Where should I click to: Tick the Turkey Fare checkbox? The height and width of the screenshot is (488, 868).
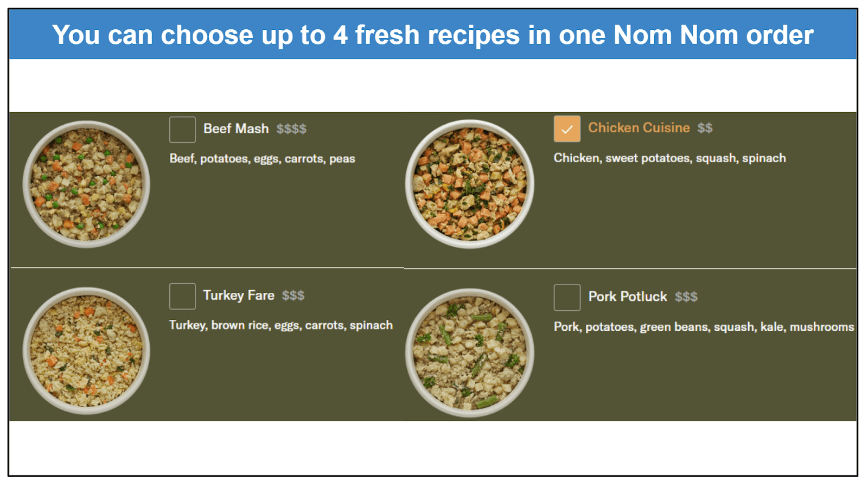[x=182, y=296]
